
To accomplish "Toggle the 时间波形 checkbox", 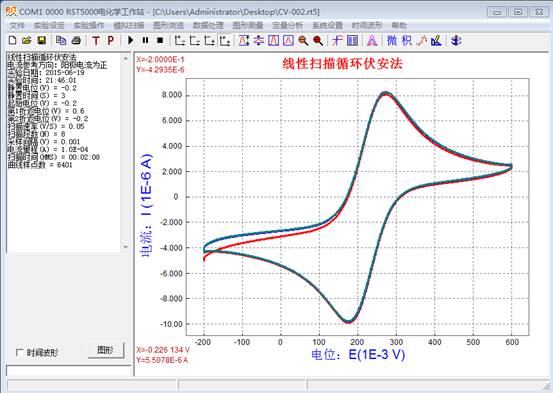I will pyautogui.click(x=20, y=352).
